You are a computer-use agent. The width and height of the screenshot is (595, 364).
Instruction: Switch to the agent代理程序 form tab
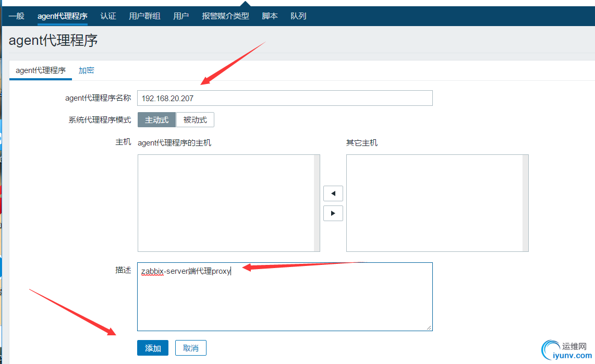coord(41,70)
